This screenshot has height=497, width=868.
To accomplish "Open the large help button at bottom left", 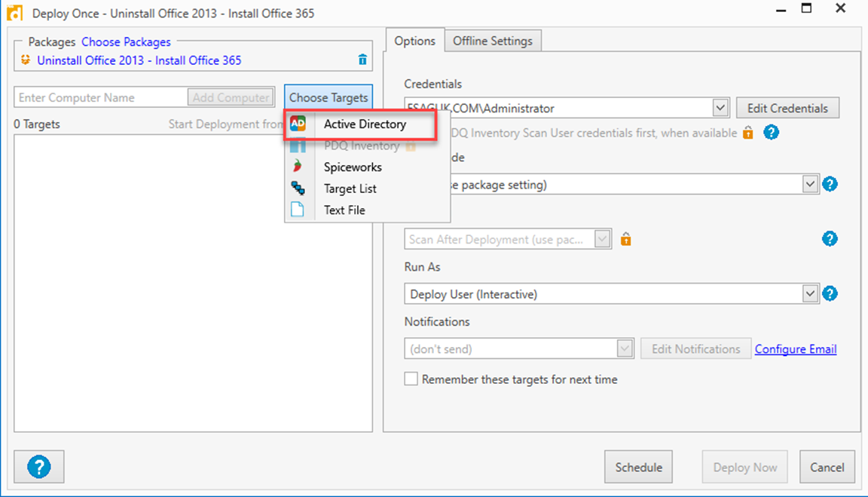I will (x=38, y=467).
